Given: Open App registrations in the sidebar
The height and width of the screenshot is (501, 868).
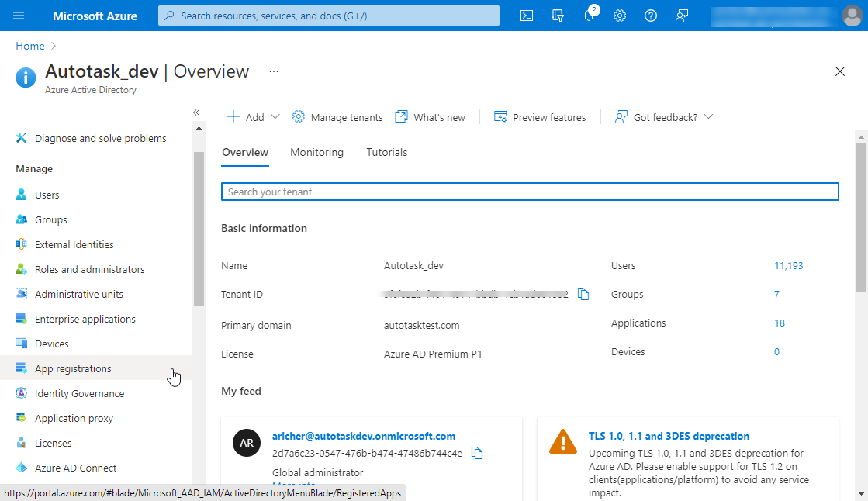Looking at the screenshot, I should [x=73, y=368].
